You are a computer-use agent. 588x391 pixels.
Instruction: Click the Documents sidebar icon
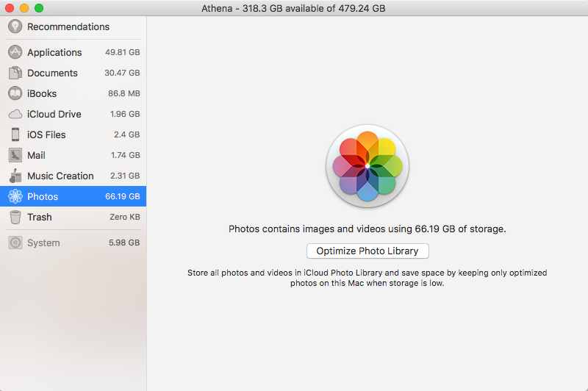(x=15, y=73)
